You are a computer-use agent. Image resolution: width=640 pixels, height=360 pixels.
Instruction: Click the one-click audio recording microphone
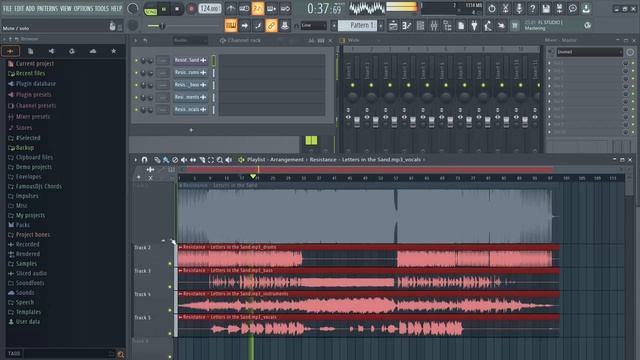point(519,9)
